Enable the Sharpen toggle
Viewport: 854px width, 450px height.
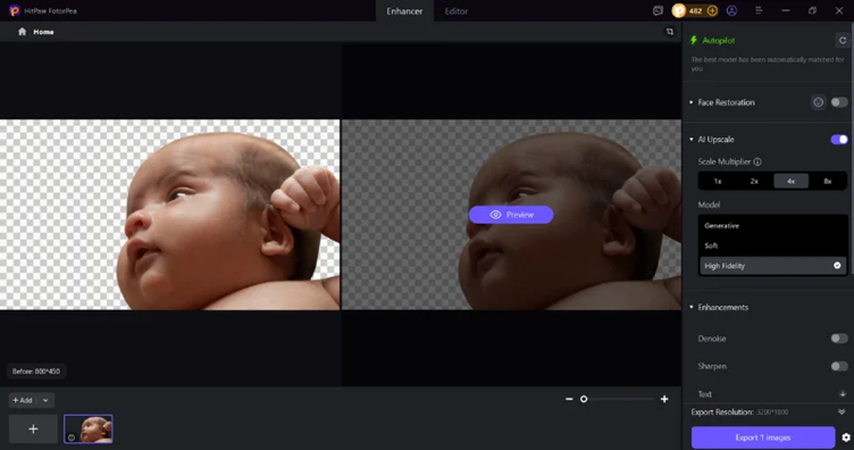click(839, 366)
